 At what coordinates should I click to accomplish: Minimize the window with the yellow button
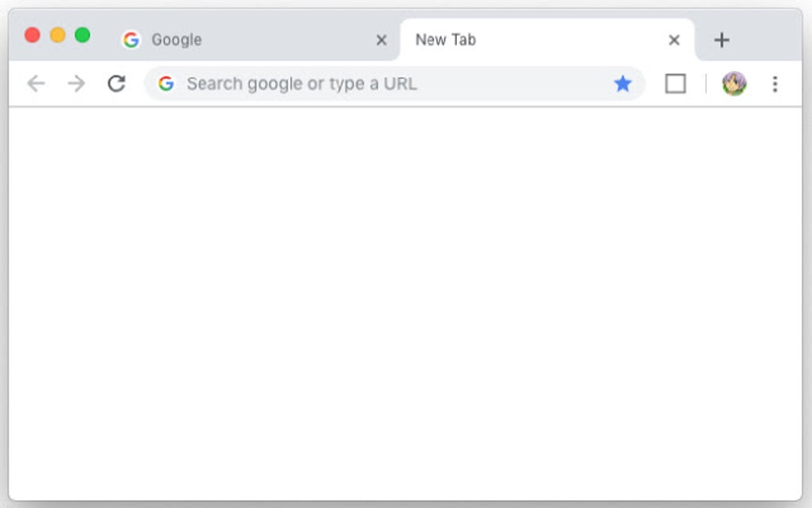[x=57, y=35]
